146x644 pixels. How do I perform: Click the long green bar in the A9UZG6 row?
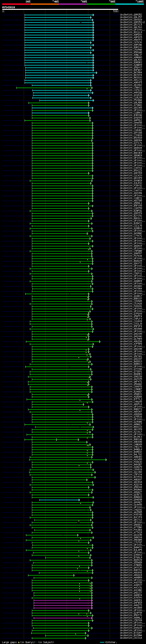click(63, 342)
